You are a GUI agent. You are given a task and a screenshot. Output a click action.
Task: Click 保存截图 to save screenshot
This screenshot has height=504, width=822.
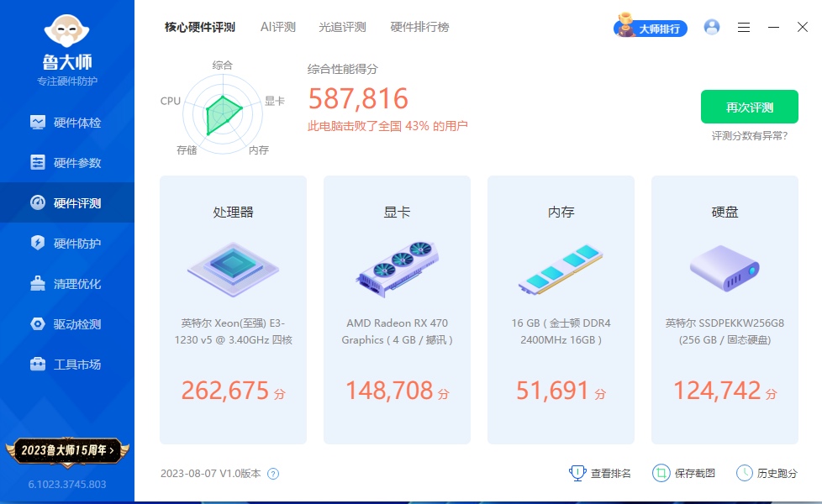[x=684, y=473]
